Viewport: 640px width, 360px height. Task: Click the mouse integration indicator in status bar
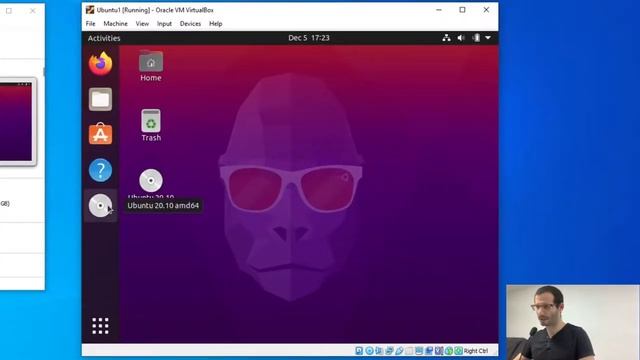pyautogui.click(x=449, y=351)
